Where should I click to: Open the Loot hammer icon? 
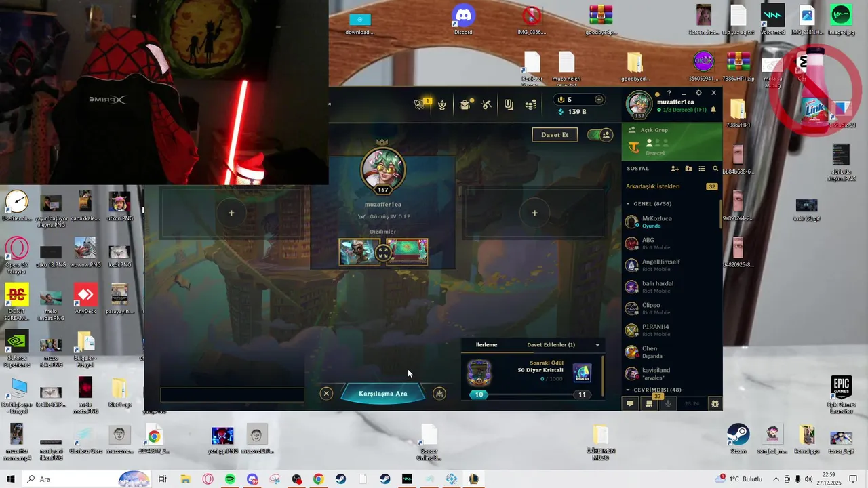(486, 104)
